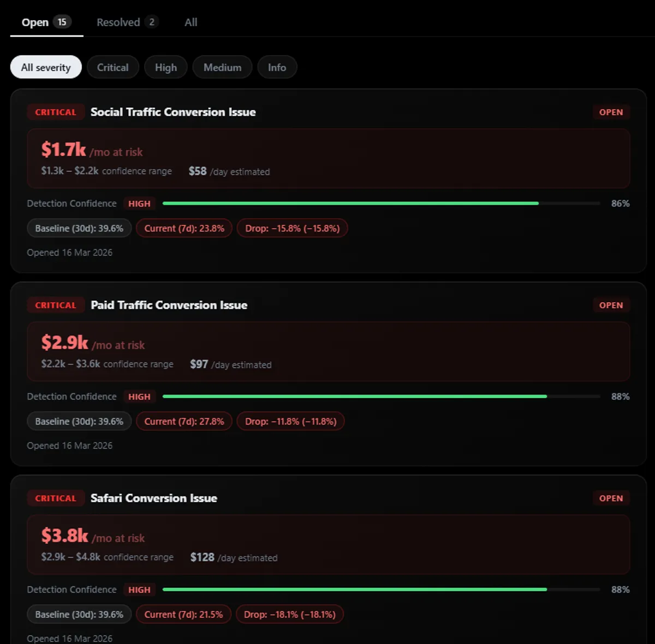Click the Safari Conversion Issue title
Viewport: 655px width, 644px height.
pos(153,498)
